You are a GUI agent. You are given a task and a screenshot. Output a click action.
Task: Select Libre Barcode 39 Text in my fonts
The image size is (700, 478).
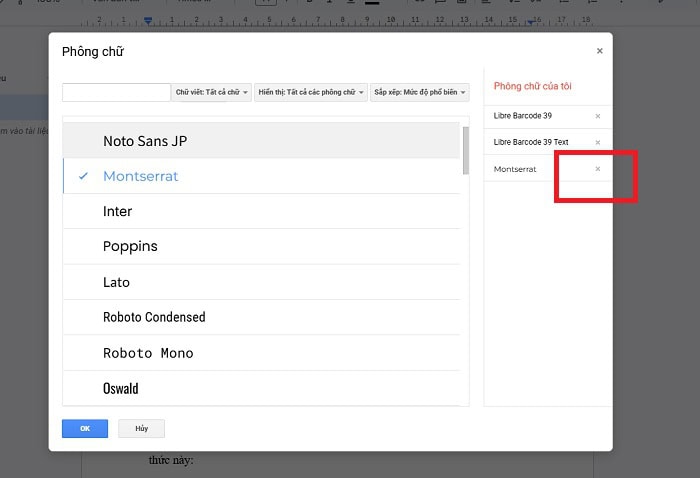[x=531, y=143]
